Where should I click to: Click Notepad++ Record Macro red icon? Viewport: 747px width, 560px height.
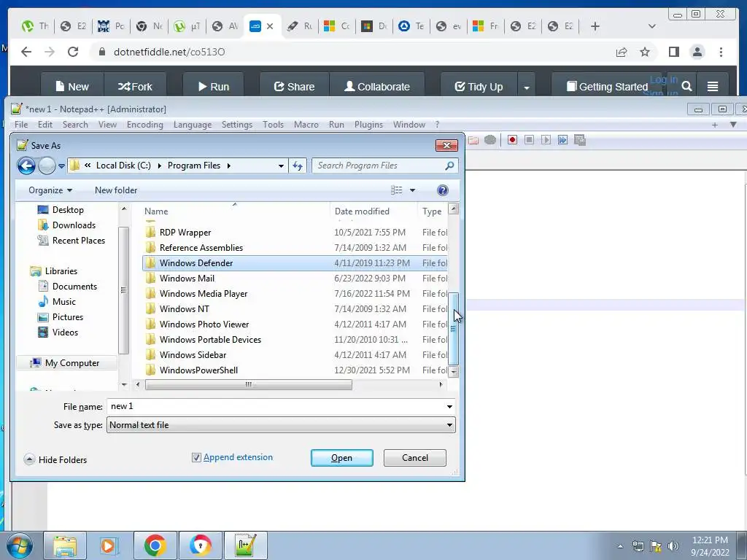pos(512,140)
